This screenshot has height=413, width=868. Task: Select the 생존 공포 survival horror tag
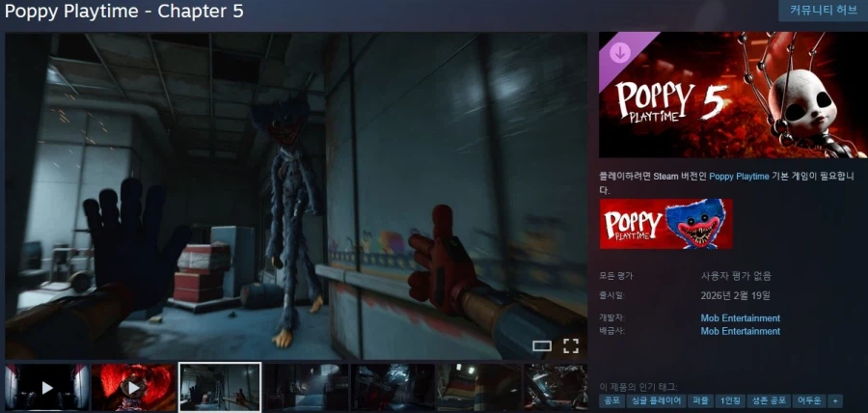770,400
